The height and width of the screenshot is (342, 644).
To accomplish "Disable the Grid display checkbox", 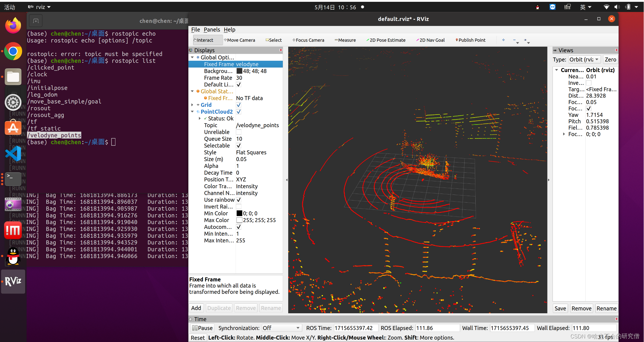I will pyautogui.click(x=239, y=105).
